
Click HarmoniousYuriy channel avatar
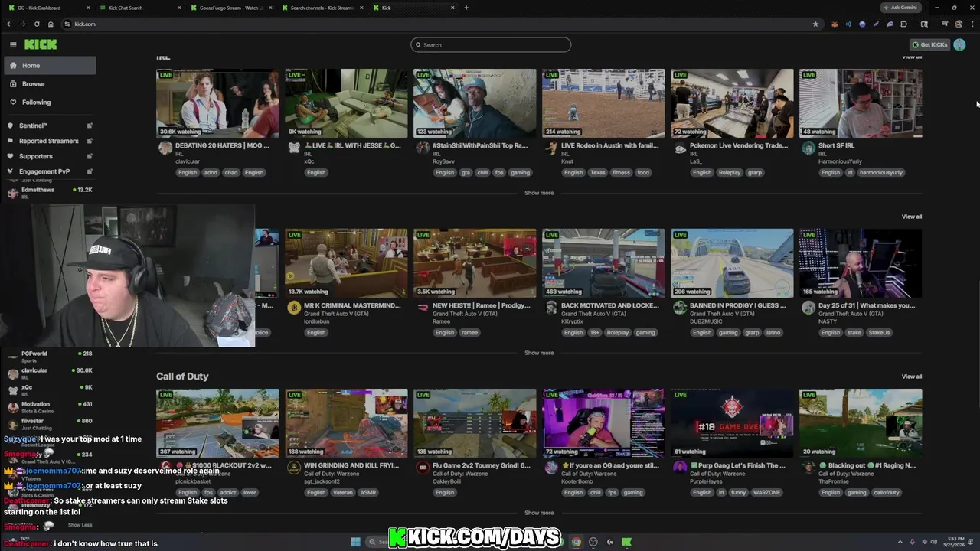[808, 148]
